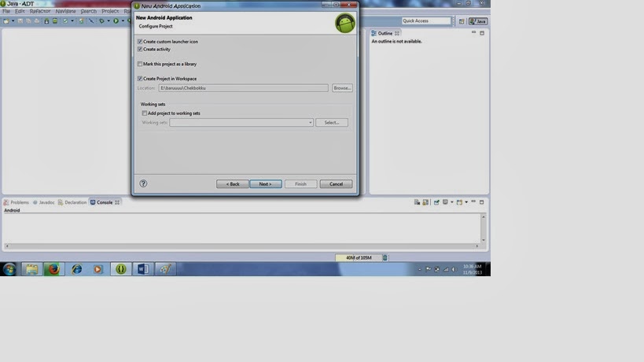This screenshot has width=644, height=362.
Task: Click the 40M of 105M heap indicator
Action: [x=359, y=257]
